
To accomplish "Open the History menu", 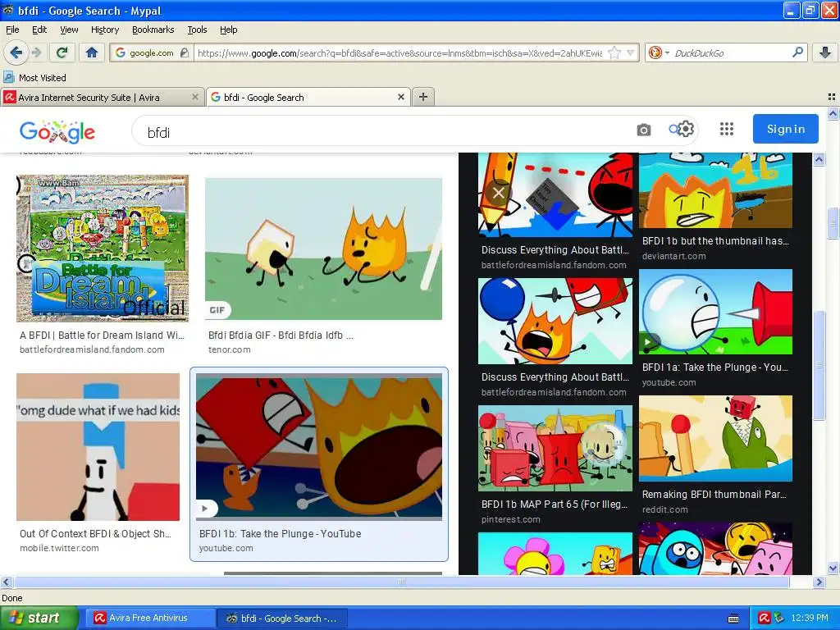I will [x=104, y=30].
